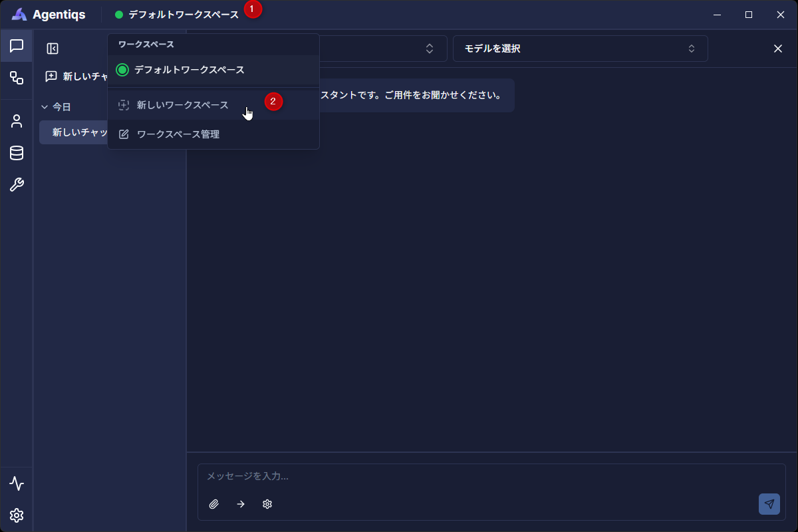Close the chat panel with X
This screenshot has height=532, width=798.
pos(777,49)
